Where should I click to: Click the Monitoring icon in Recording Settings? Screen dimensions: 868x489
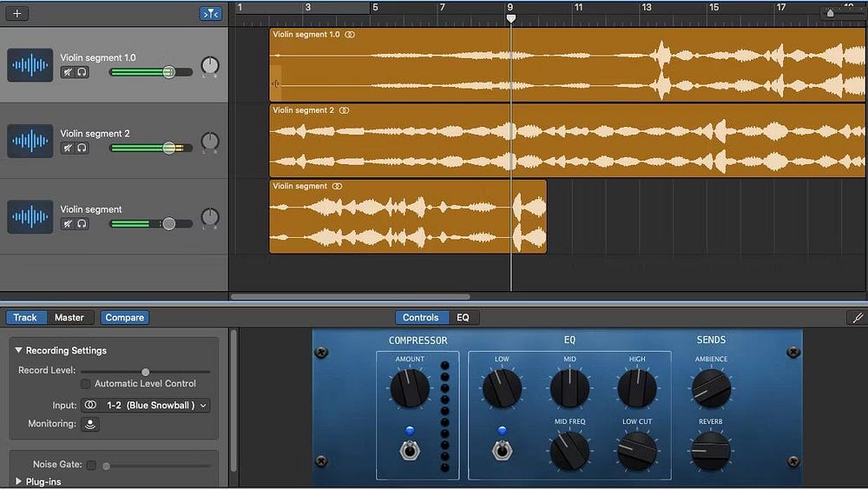90,424
